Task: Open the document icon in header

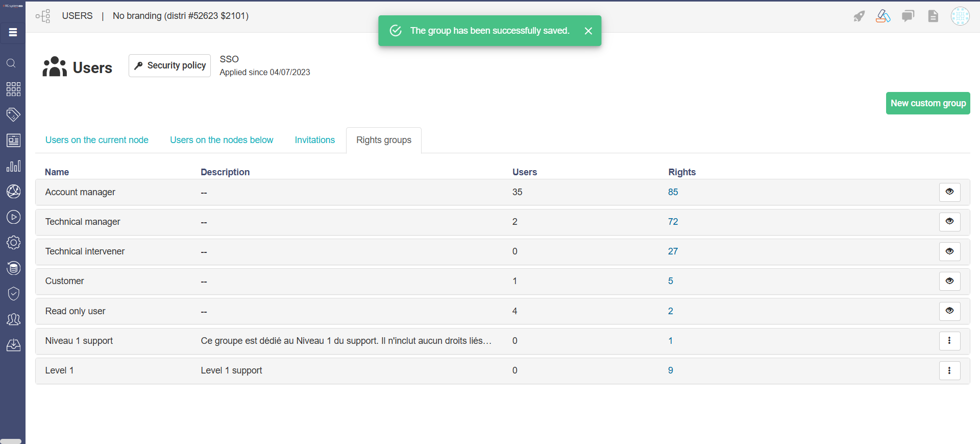Action: coord(933,16)
